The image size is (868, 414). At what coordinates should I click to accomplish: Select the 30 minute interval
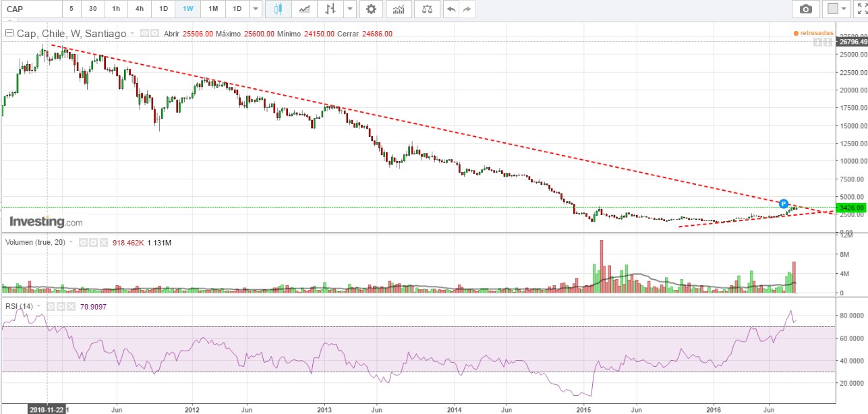point(92,9)
